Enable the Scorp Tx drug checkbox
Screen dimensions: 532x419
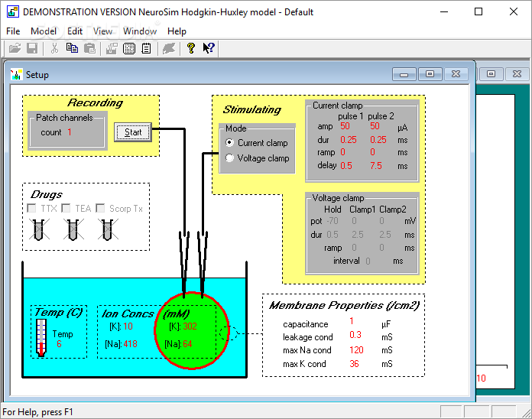(x=100, y=208)
